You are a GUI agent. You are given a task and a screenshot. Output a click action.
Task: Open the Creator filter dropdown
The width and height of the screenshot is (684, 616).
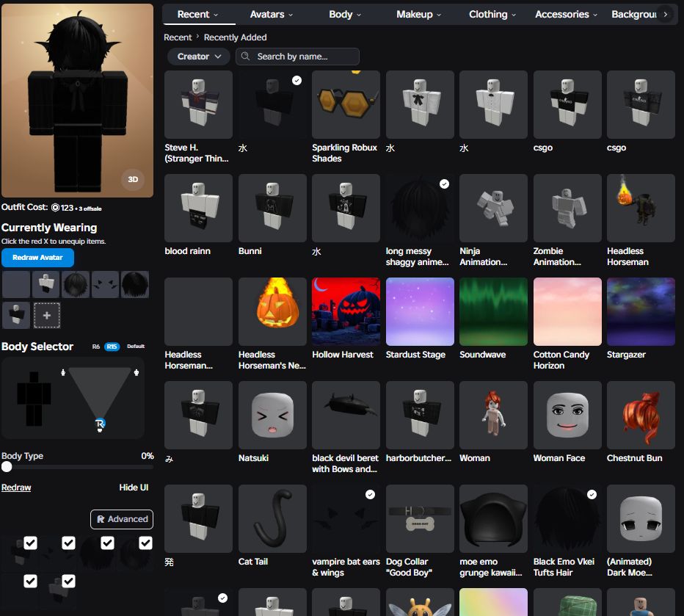(199, 57)
